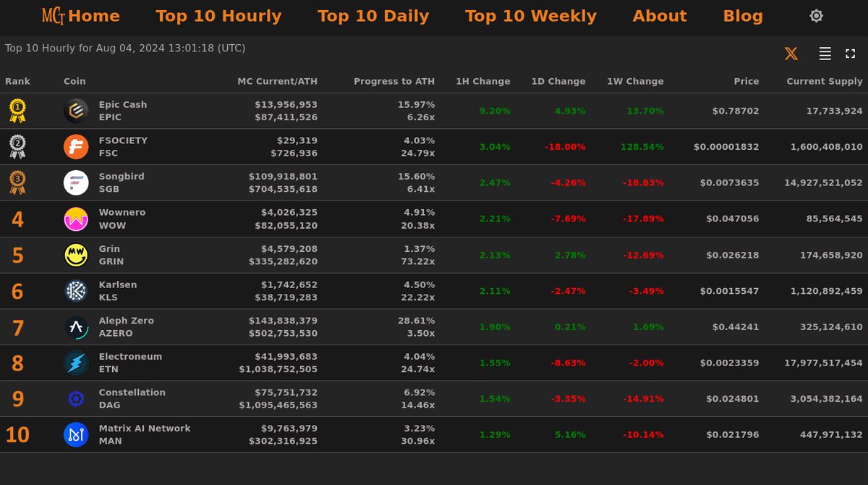Click the Wownero coin logo
The width and height of the screenshot is (868, 485).
pyautogui.click(x=76, y=219)
